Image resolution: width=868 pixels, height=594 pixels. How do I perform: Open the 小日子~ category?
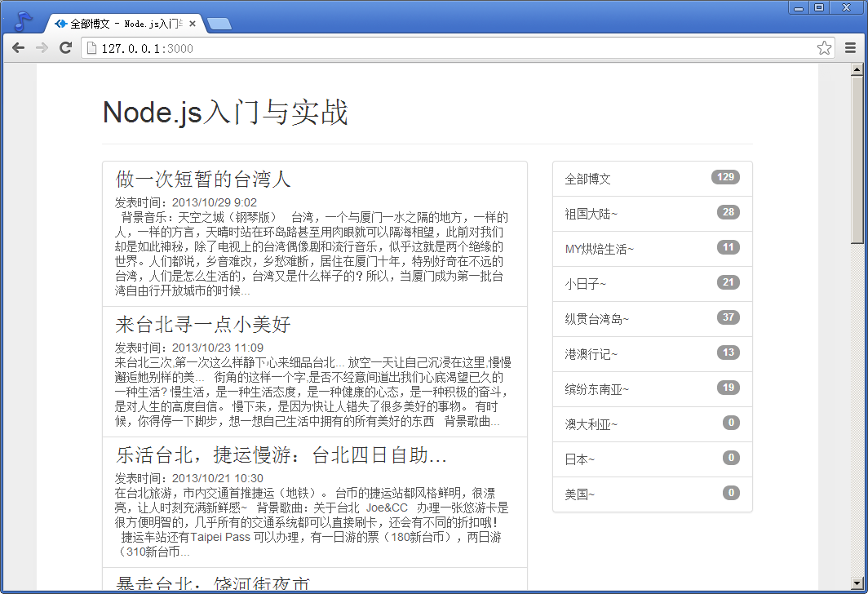pyautogui.click(x=652, y=284)
